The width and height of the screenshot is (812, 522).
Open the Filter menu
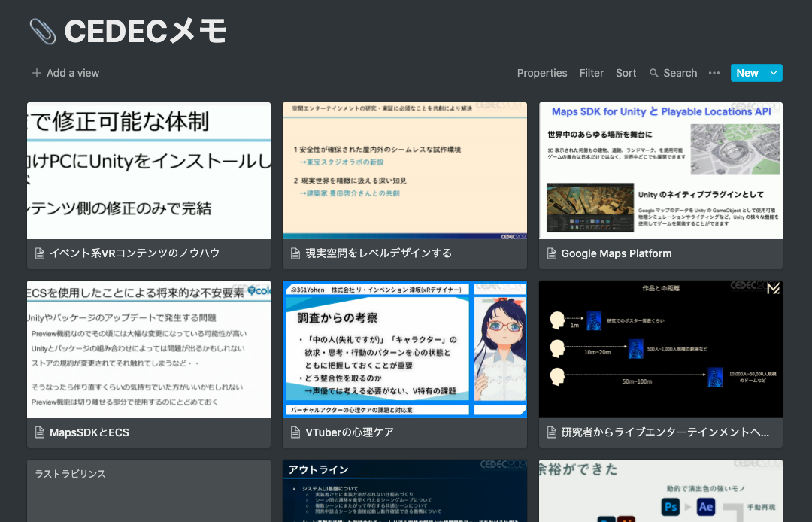[x=592, y=73]
